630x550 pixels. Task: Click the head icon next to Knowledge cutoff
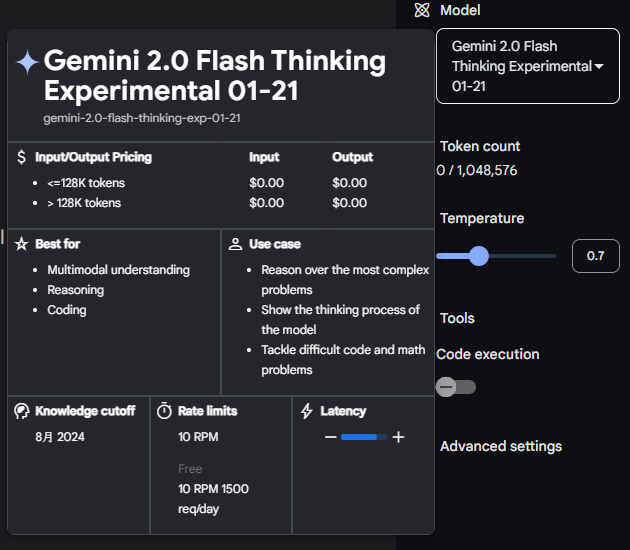[x=21, y=411]
